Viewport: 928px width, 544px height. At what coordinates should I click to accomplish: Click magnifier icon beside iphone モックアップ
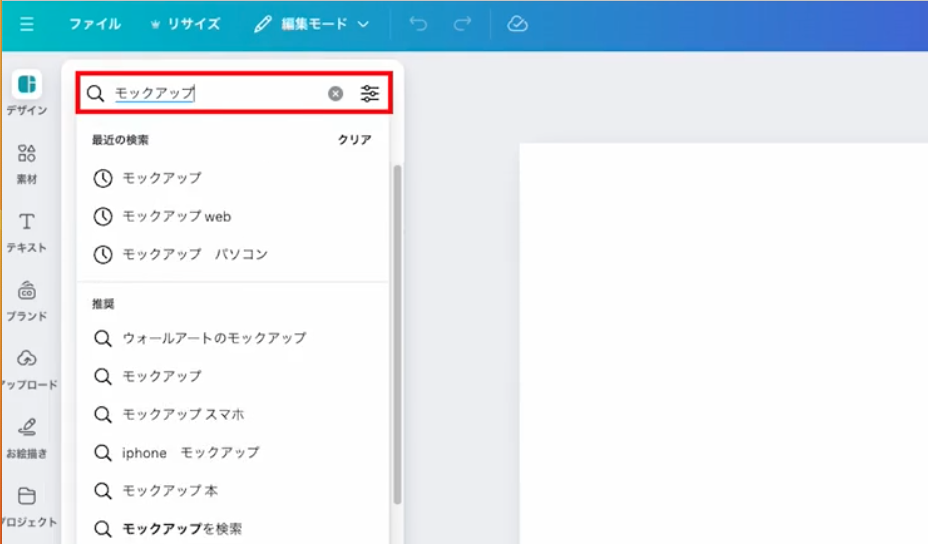tap(103, 453)
